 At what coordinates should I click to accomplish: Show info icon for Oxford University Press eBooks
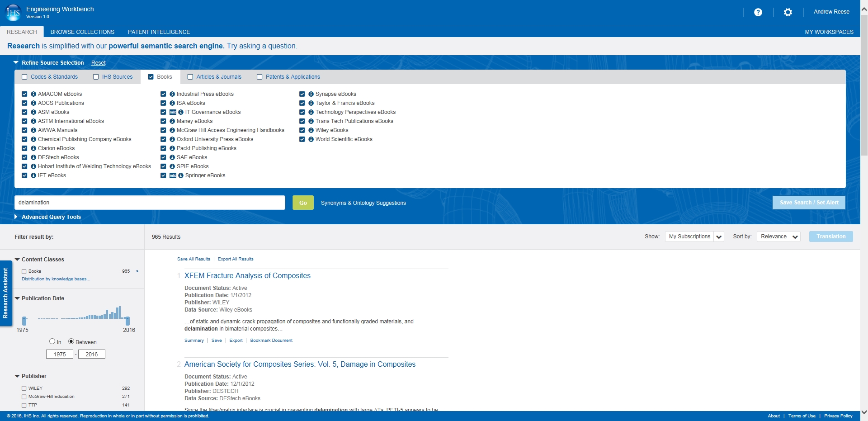[172, 139]
